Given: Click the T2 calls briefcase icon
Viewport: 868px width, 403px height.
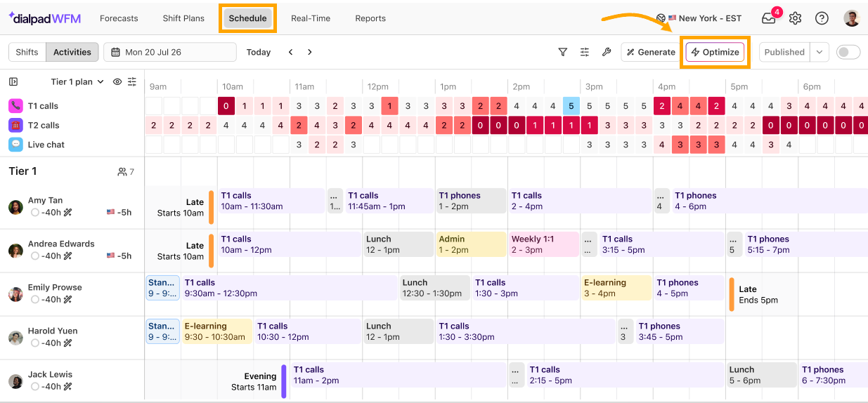Looking at the screenshot, I should (x=15, y=125).
